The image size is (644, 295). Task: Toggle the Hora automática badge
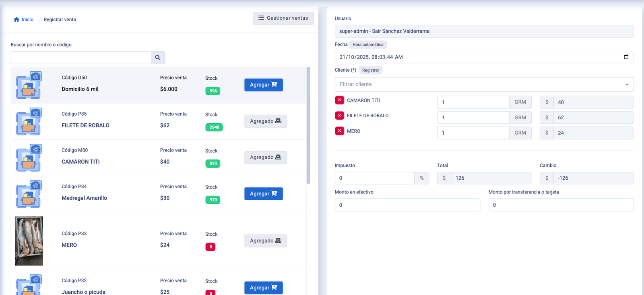[x=368, y=45]
